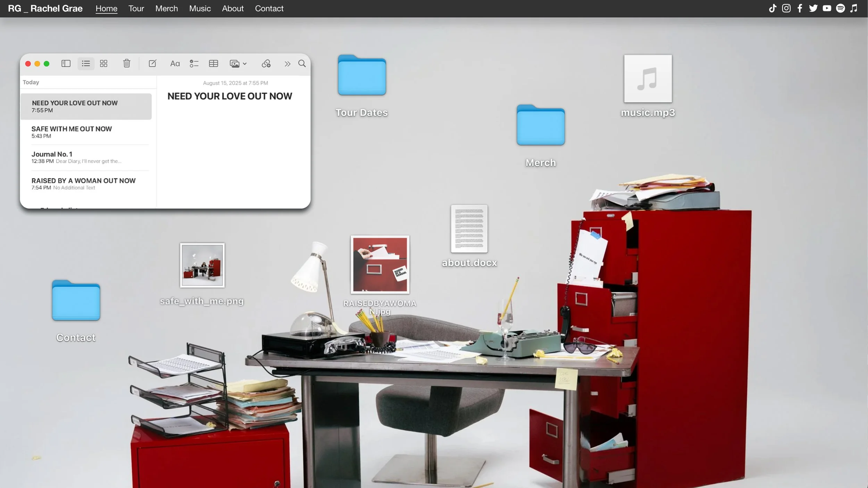
Task: Open the About navigation tab
Action: click(233, 8)
